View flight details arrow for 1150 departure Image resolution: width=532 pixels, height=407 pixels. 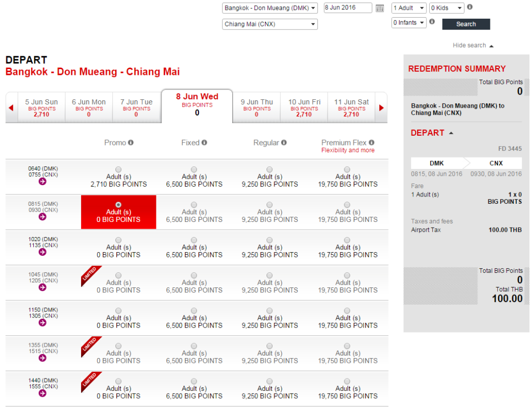tap(43, 323)
